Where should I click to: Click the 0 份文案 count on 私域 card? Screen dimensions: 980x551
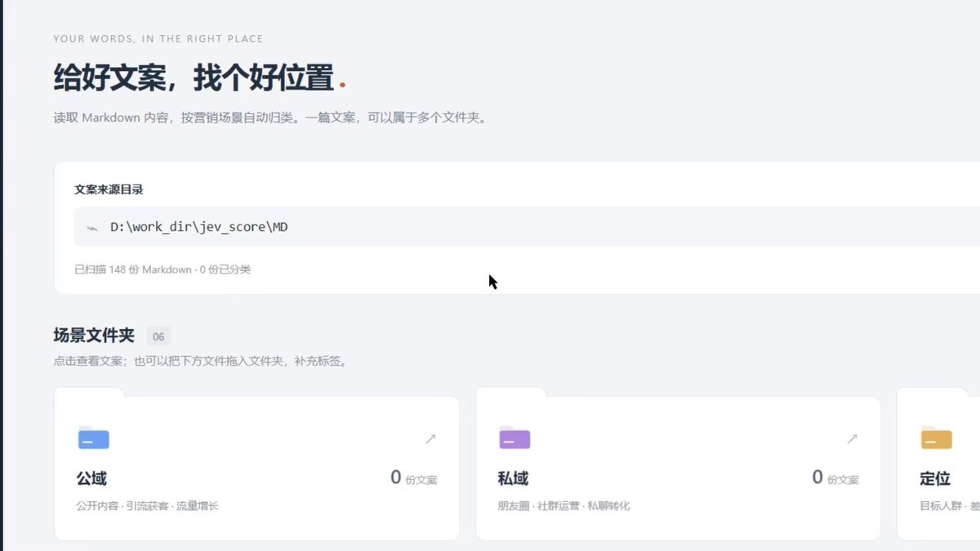pos(835,478)
